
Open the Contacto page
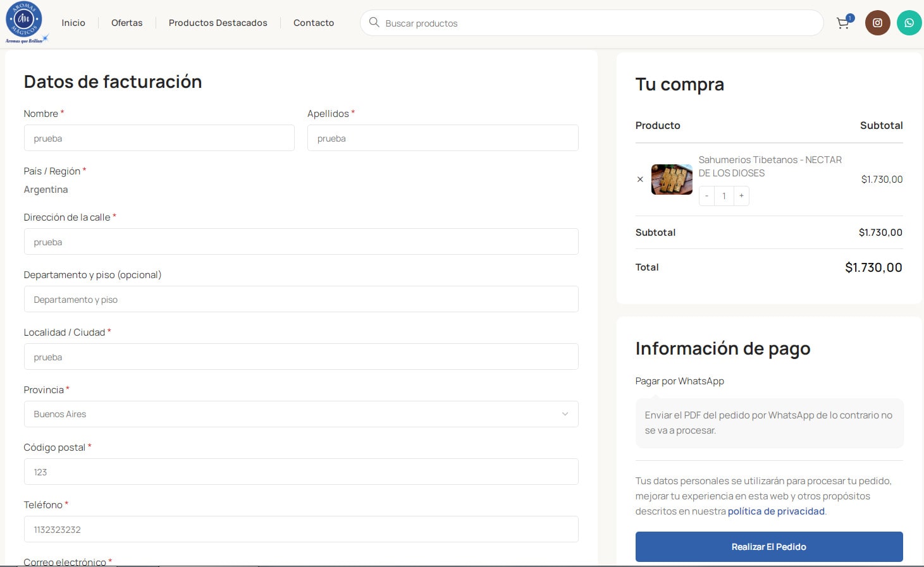point(314,23)
